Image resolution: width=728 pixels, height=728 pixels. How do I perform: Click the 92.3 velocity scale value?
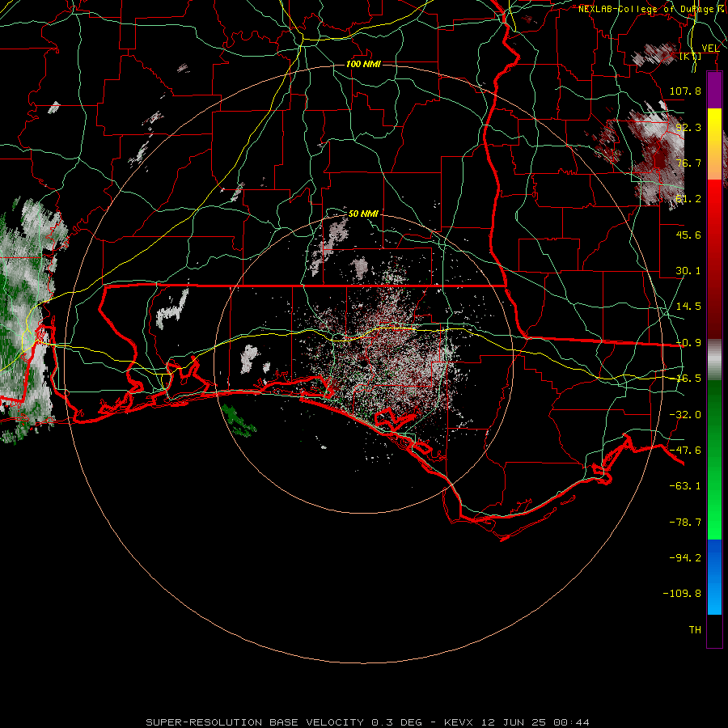[688, 127]
